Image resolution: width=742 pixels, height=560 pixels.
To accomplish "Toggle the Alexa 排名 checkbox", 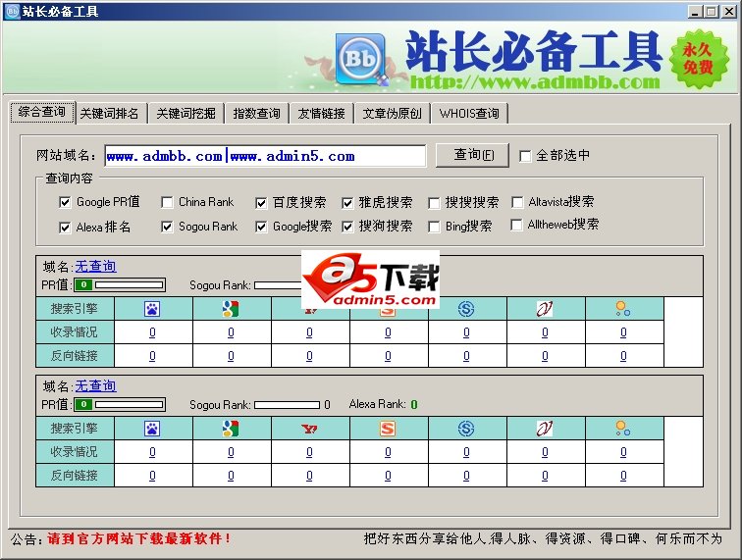I will pos(65,228).
